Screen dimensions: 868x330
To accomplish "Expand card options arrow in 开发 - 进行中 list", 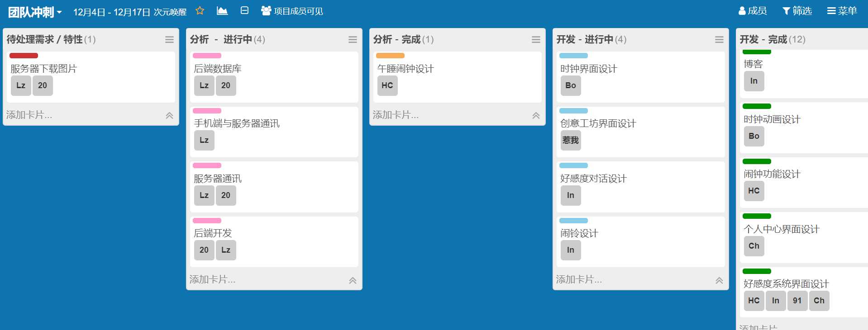I will pyautogui.click(x=719, y=280).
